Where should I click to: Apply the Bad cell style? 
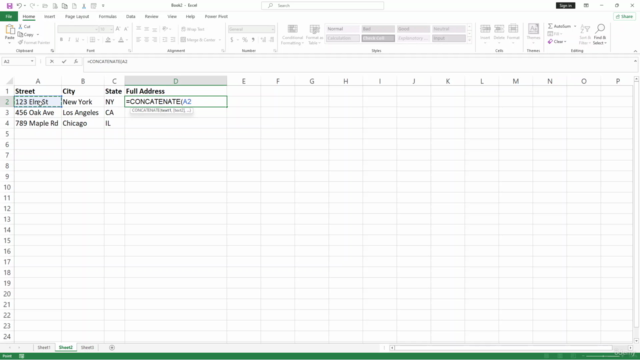378,29
